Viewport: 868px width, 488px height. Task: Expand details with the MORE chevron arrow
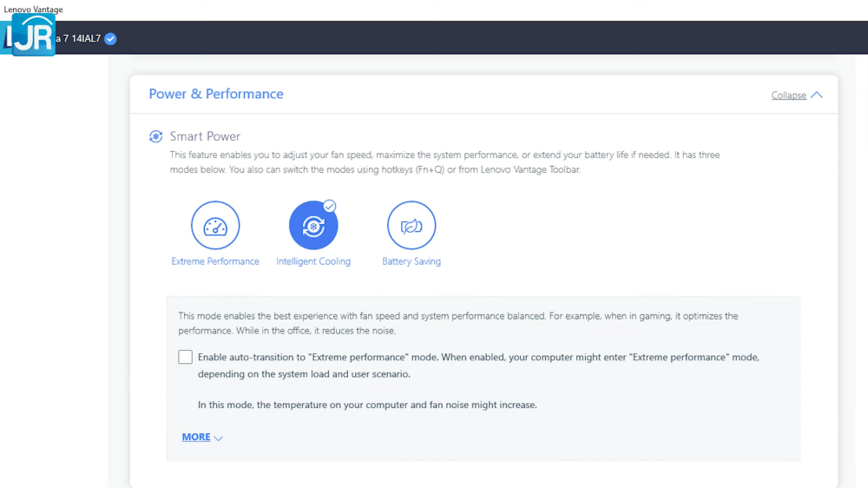pyautogui.click(x=219, y=439)
